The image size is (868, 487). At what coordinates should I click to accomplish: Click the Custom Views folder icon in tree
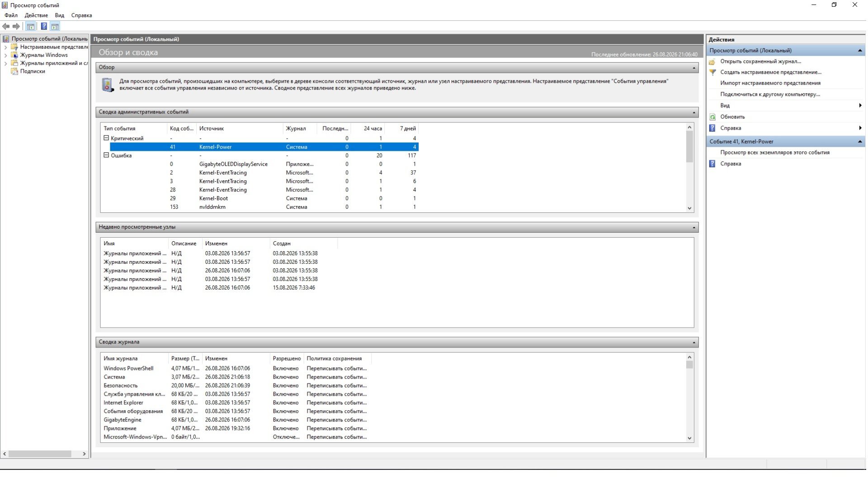(14, 47)
